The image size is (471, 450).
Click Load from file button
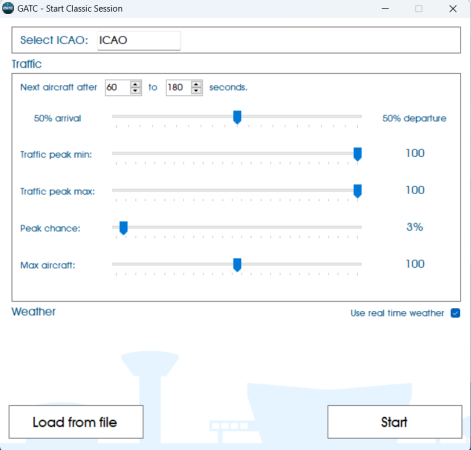point(76,422)
